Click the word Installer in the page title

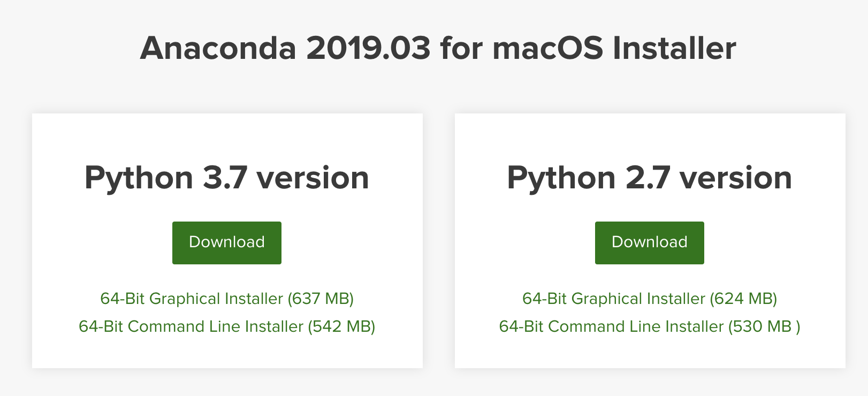click(674, 48)
